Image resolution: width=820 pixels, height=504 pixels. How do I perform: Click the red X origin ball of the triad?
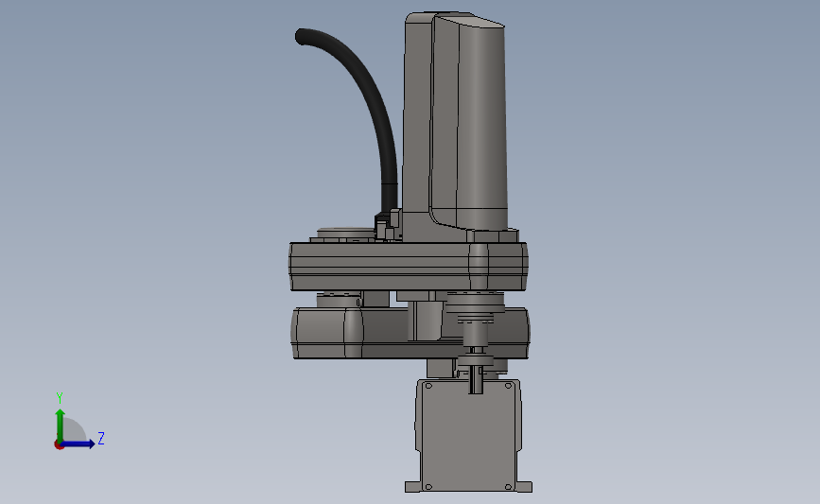(59, 445)
